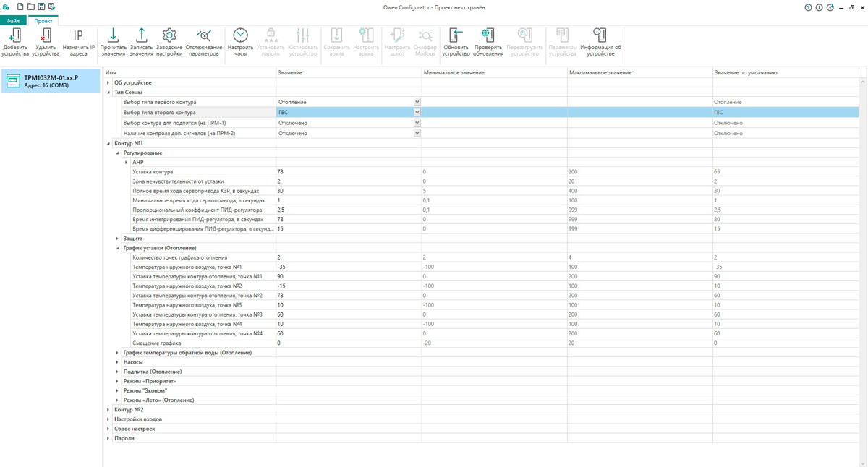Select device ТРМ1032М-01.xx.Р in device list
Image resolution: width=868 pixels, height=467 pixels.
click(51, 81)
